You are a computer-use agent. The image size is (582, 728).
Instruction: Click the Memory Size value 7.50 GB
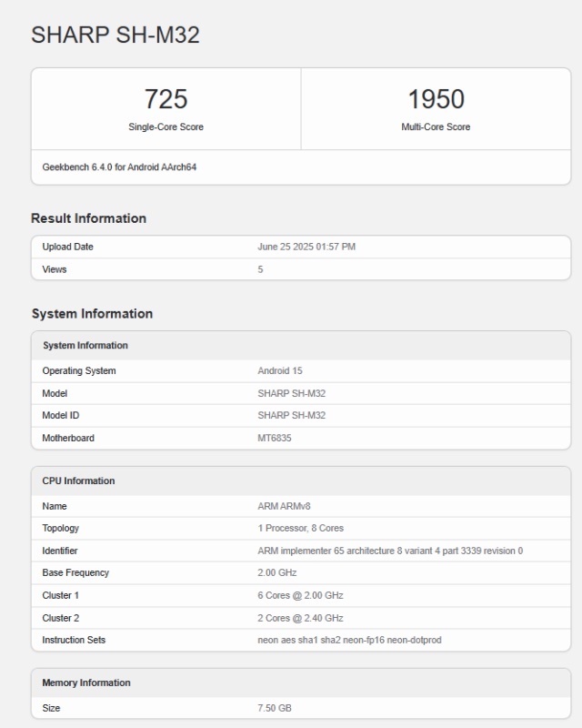[275, 708]
